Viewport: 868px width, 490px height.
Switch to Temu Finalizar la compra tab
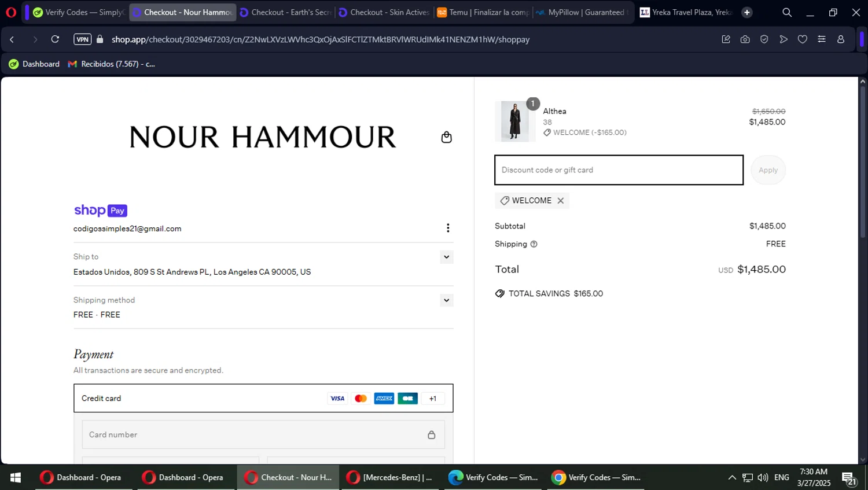click(483, 12)
